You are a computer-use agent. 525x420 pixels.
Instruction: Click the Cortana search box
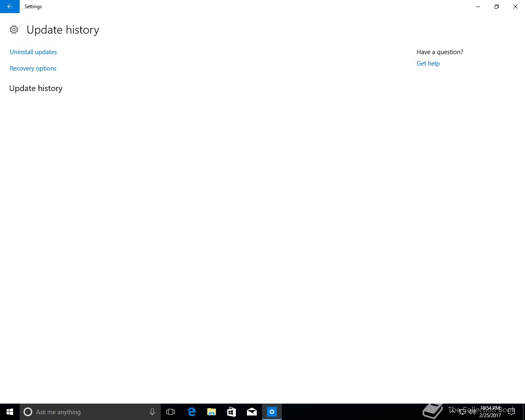(90, 412)
